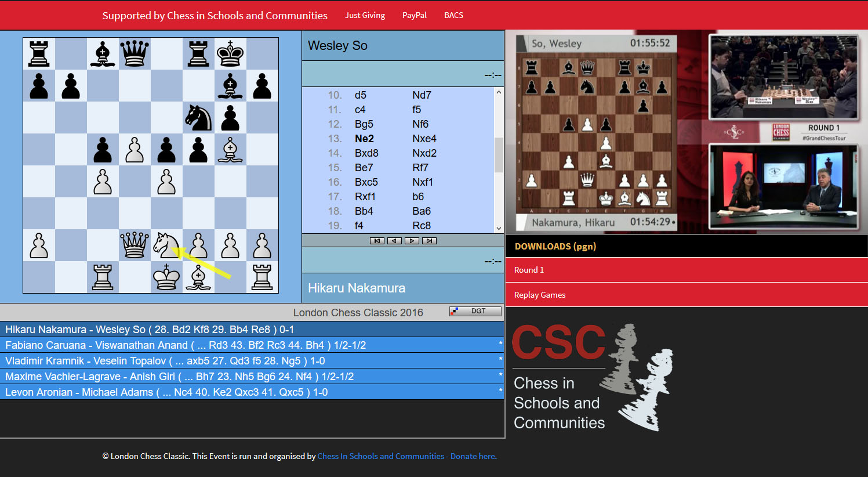Click the Chess In Schools donate link
The image size is (868, 477).
pyautogui.click(x=407, y=456)
